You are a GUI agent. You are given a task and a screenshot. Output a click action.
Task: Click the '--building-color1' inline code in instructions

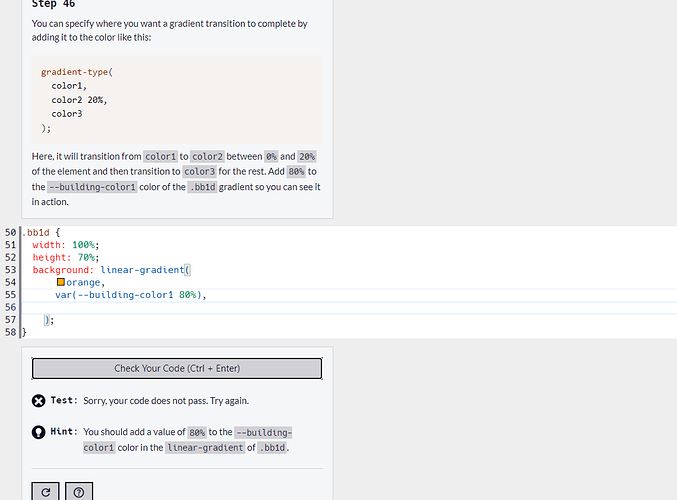(92, 187)
